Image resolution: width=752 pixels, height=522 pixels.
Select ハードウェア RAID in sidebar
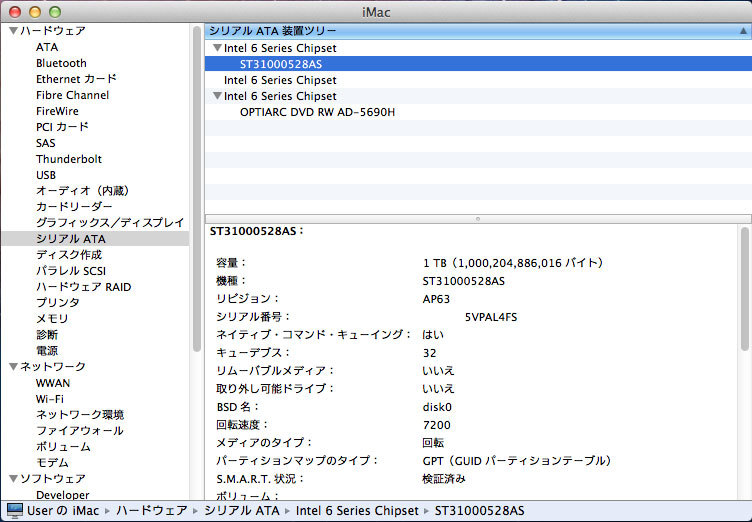83,287
